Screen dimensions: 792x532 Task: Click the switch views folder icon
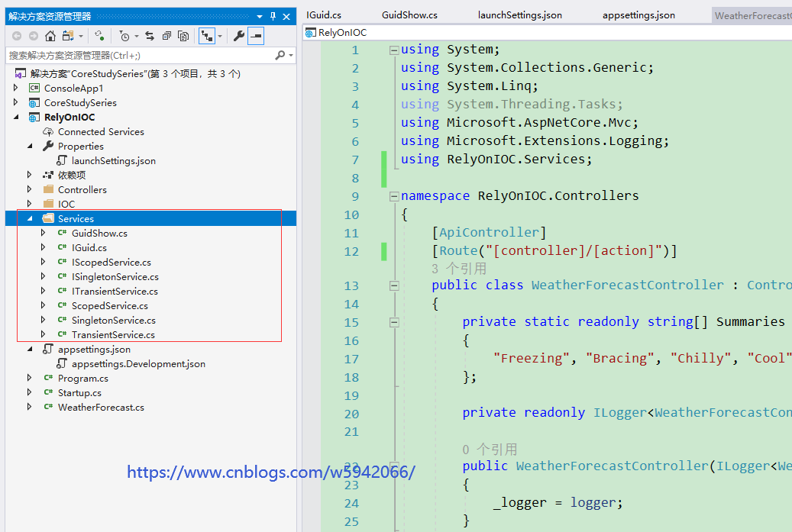[x=69, y=36]
